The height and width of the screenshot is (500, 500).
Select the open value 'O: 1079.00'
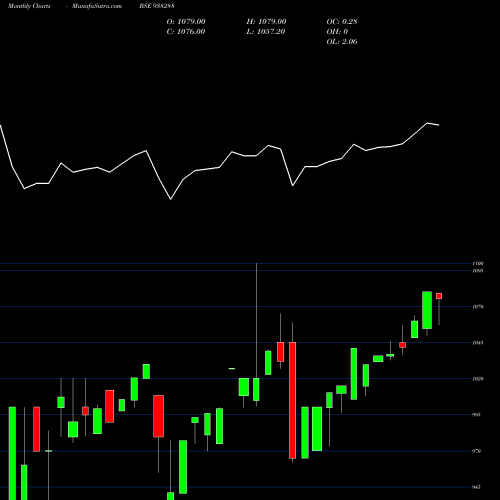click(186, 21)
